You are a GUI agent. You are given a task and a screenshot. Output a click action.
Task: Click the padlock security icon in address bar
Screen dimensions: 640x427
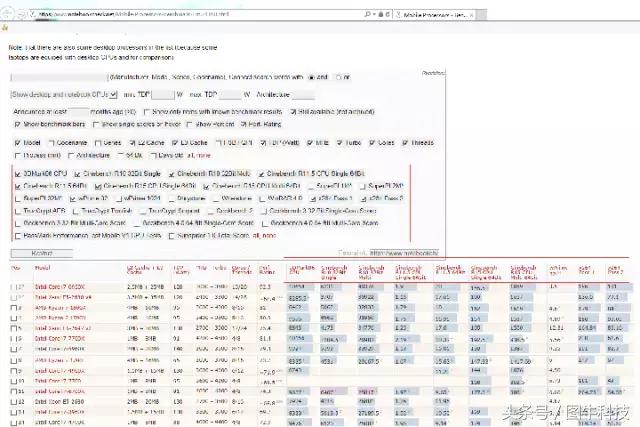click(x=380, y=14)
